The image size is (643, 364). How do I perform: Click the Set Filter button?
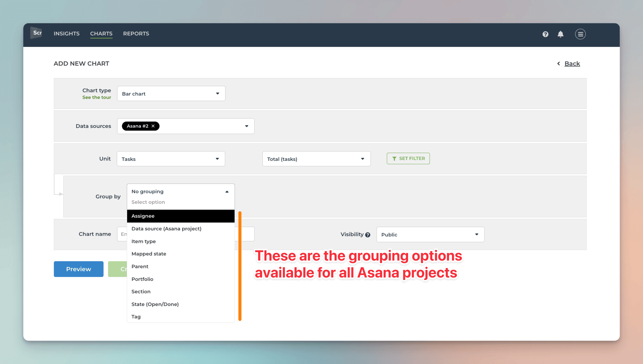408,158
